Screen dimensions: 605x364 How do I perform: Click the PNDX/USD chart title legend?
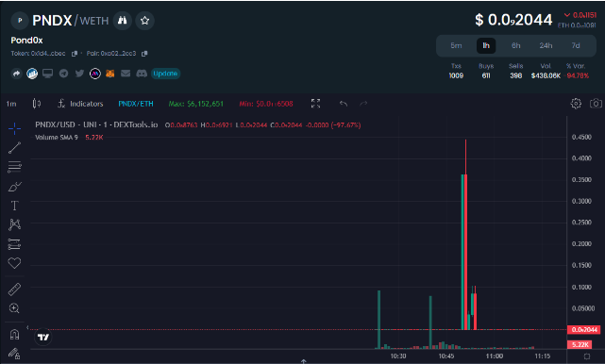(x=96, y=124)
